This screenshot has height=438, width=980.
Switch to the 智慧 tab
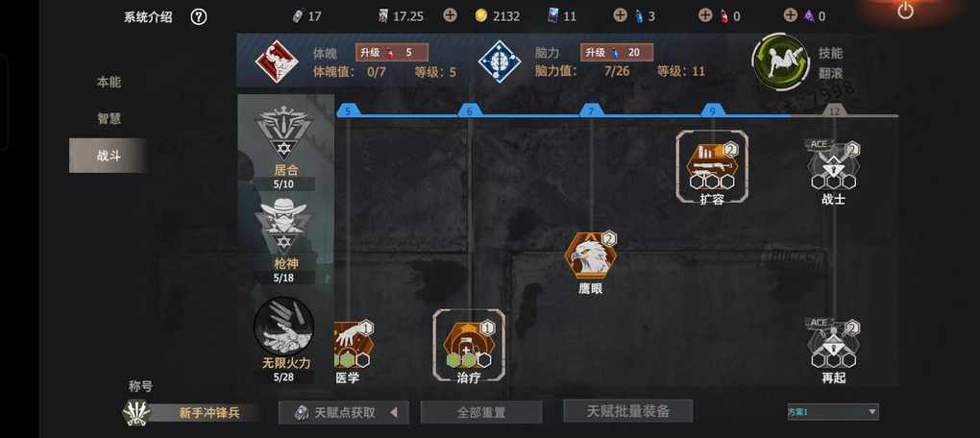pyautogui.click(x=109, y=118)
